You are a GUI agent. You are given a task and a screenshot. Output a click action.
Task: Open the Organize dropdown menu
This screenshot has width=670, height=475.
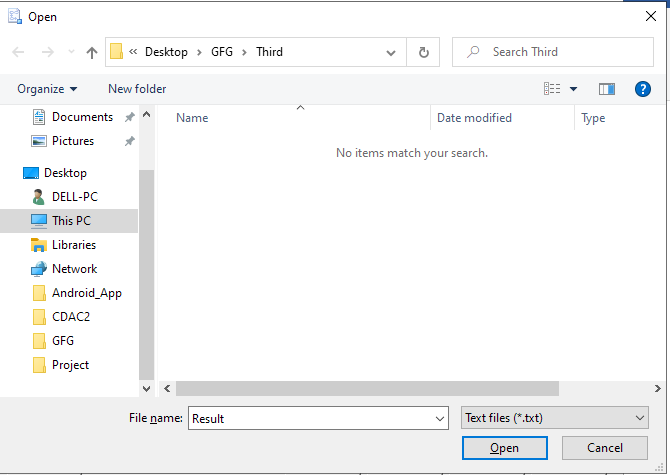click(x=47, y=89)
